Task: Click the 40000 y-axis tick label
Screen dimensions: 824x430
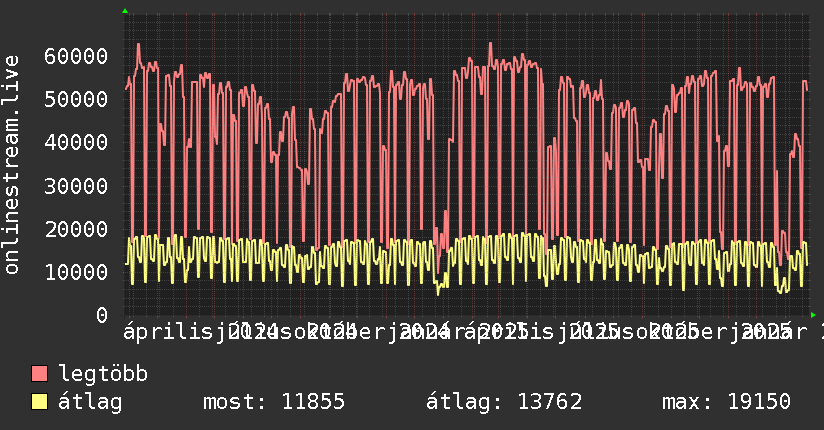Action: (76, 142)
